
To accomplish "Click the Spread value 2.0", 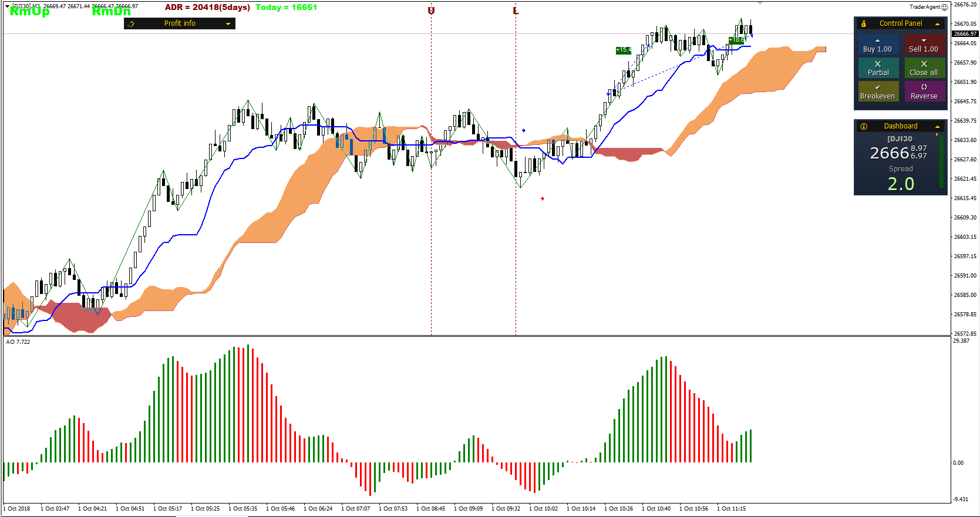I will 901,184.
